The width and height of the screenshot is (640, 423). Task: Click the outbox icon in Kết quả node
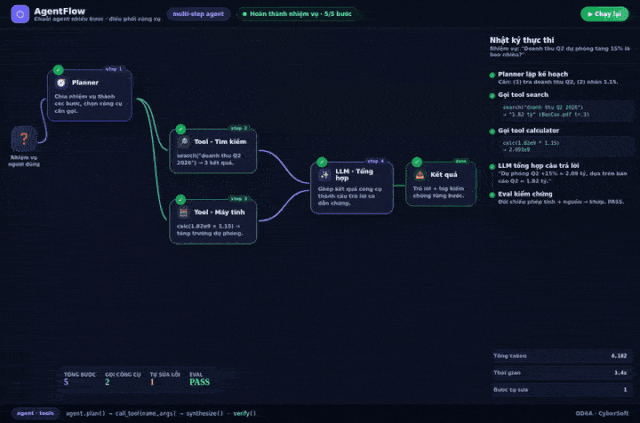[420, 175]
